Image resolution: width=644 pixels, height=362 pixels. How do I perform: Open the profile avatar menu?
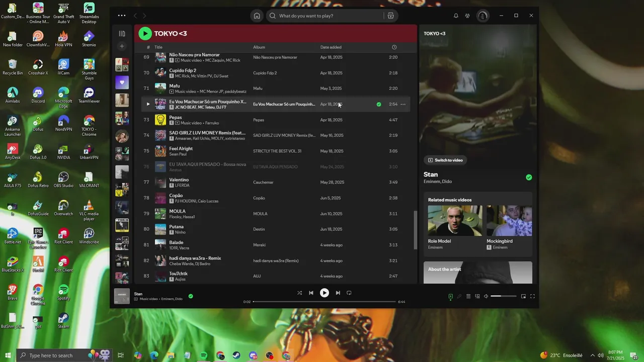[x=482, y=16]
